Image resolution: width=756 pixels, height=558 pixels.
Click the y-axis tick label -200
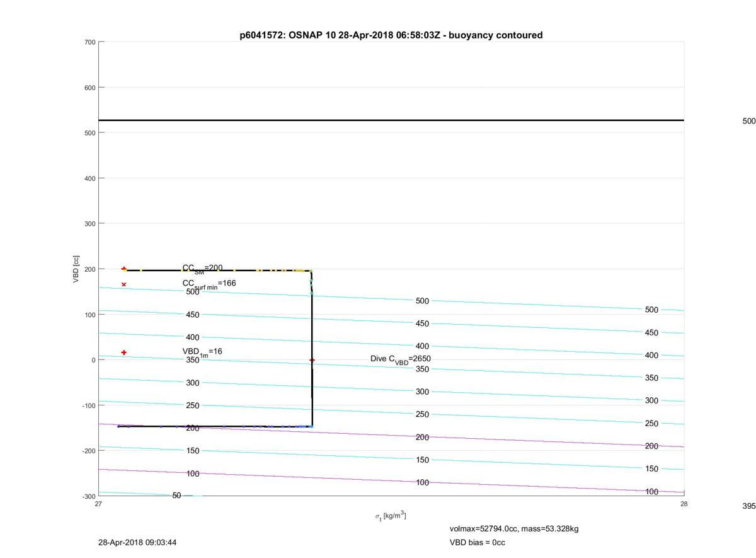tap(88, 451)
